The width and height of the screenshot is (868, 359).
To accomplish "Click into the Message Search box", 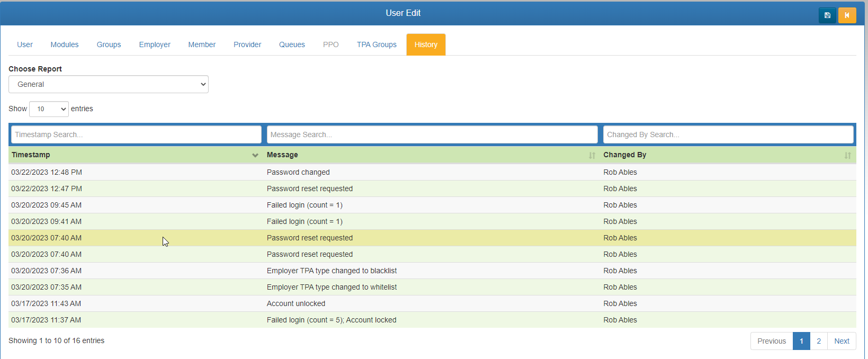I will click(x=432, y=134).
